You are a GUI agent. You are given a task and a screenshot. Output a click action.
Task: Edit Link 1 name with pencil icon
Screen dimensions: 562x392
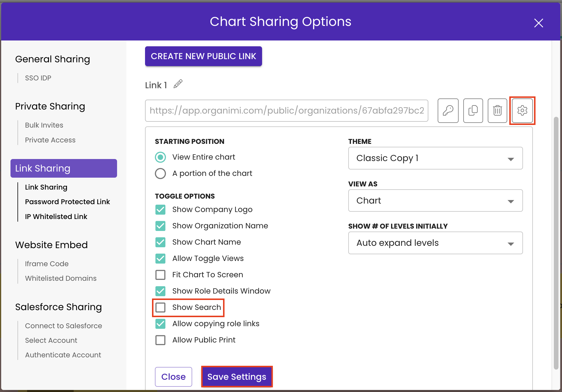coord(178,84)
